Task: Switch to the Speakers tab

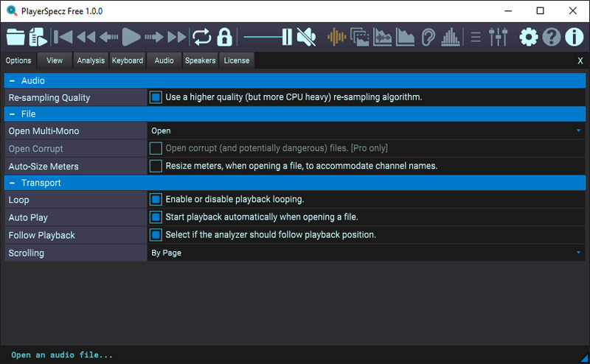Action: (x=200, y=60)
